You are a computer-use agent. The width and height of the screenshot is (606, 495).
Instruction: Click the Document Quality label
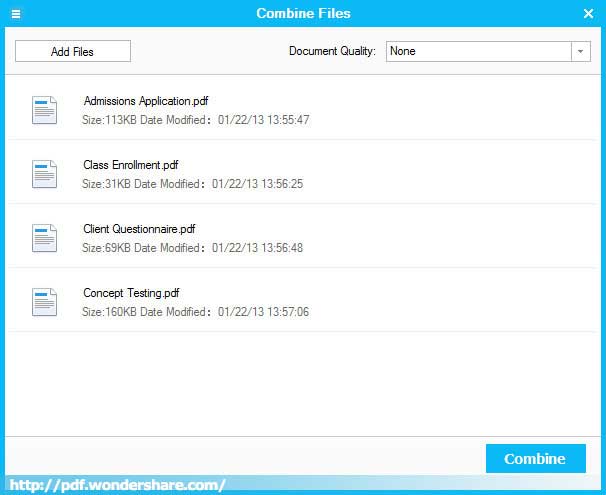[x=332, y=51]
